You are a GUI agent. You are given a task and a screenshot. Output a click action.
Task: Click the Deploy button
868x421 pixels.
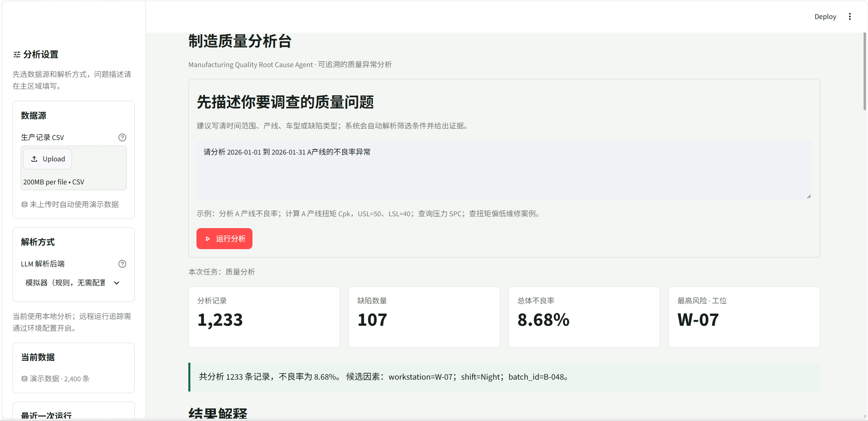(825, 17)
